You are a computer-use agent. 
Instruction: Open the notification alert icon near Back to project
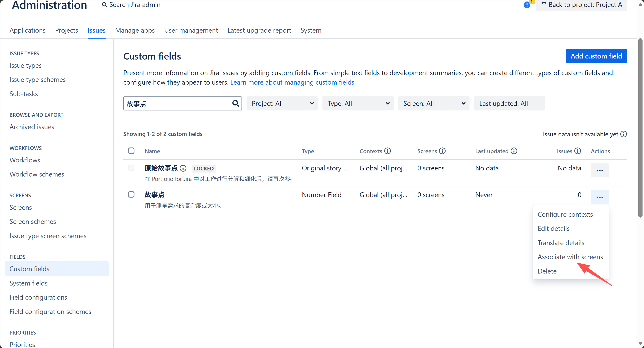[x=527, y=5]
